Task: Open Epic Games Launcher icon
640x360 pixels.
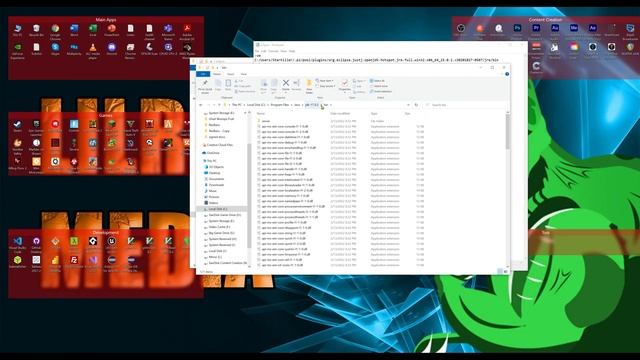Action: click(36, 127)
